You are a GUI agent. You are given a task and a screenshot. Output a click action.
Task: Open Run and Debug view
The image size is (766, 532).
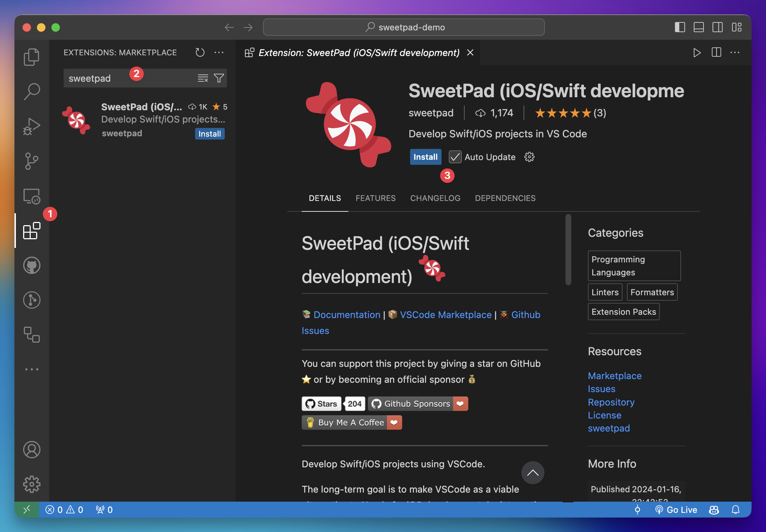tap(31, 126)
